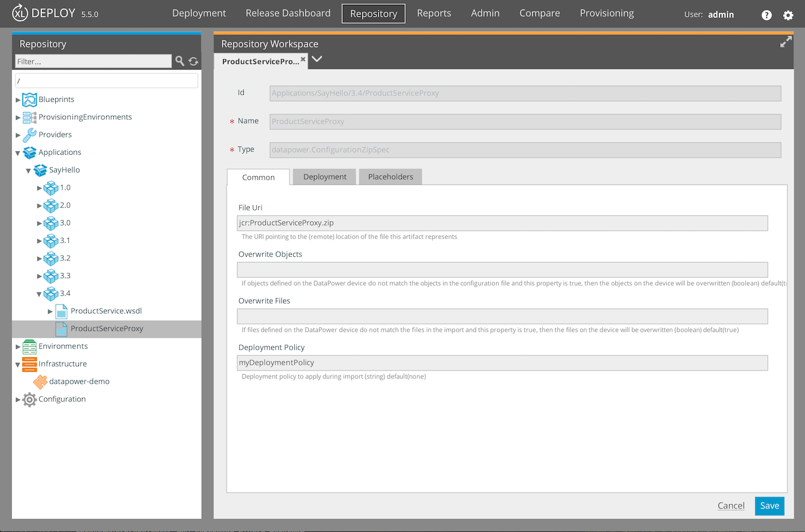The width and height of the screenshot is (805, 532).
Task: Open the Repository menu
Action: [374, 14]
